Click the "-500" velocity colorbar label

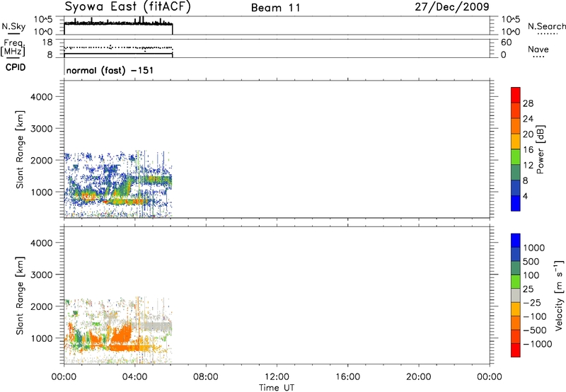pos(535,330)
